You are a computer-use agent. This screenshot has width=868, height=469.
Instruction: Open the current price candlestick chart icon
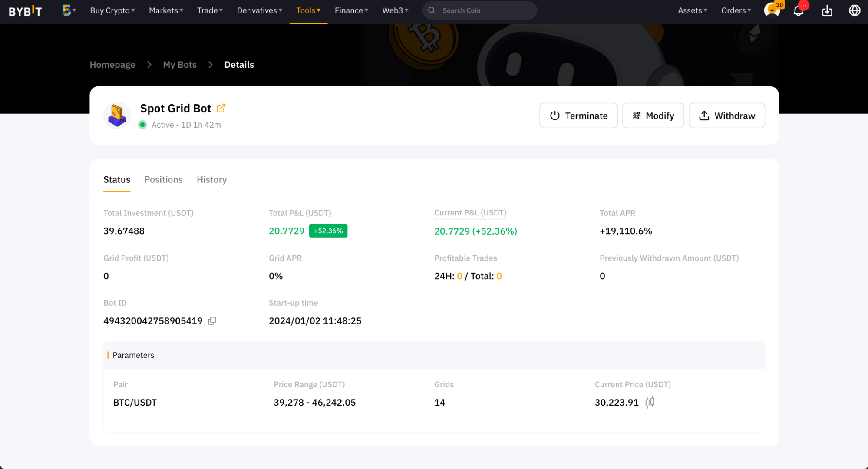[x=650, y=402]
